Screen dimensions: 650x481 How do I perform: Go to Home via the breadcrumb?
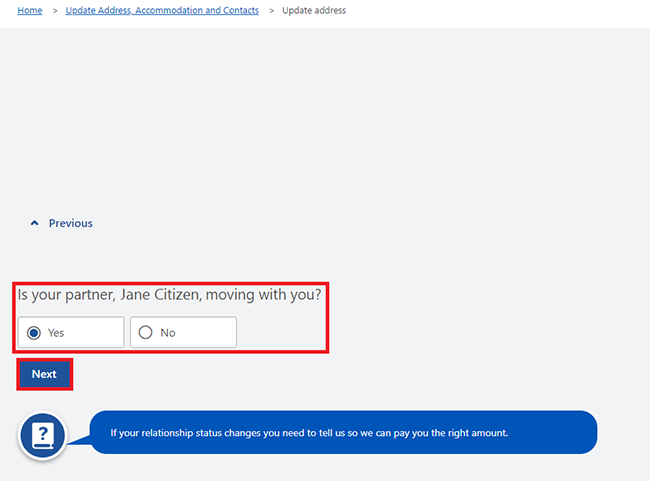(x=30, y=11)
